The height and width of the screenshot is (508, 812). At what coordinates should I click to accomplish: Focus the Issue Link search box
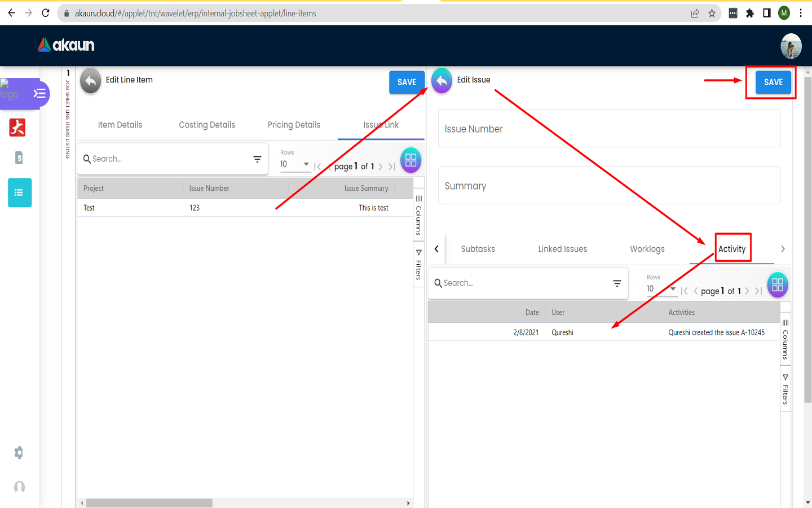click(169, 159)
